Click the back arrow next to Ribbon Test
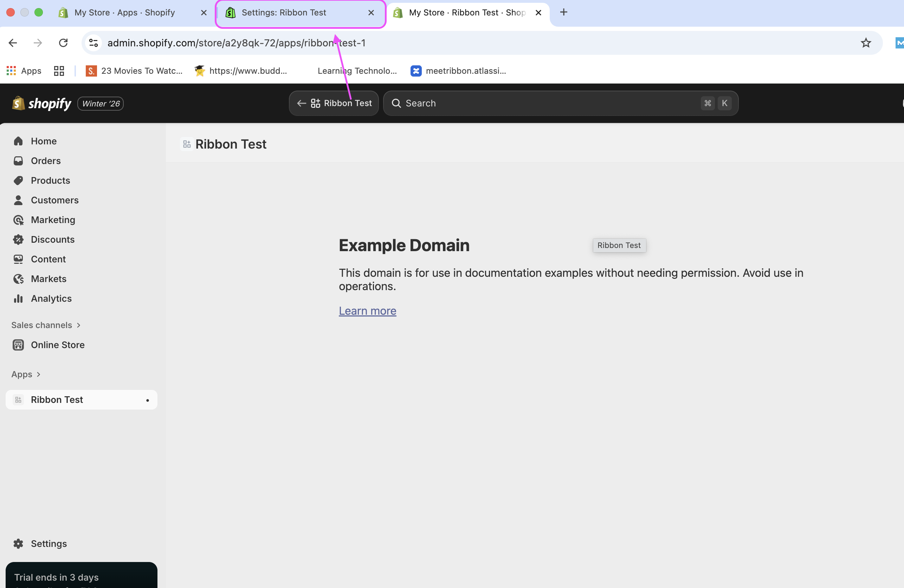The width and height of the screenshot is (904, 588). 301,103
